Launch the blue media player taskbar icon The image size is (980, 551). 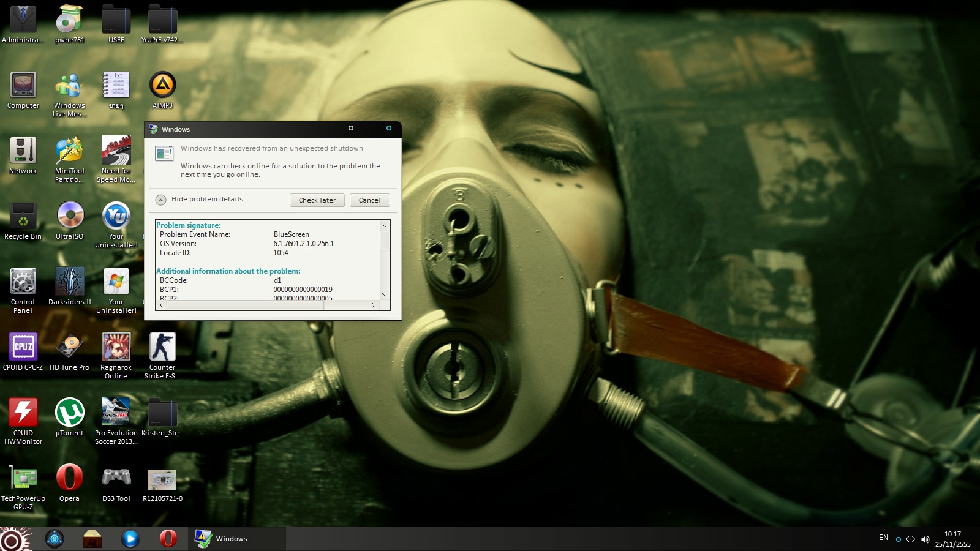click(x=130, y=539)
